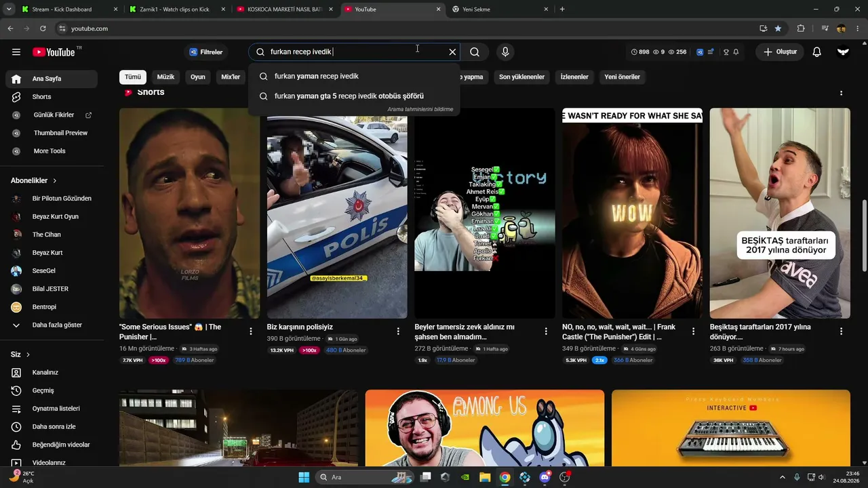Open The Cihan channel
The image size is (868, 488).
point(52,235)
